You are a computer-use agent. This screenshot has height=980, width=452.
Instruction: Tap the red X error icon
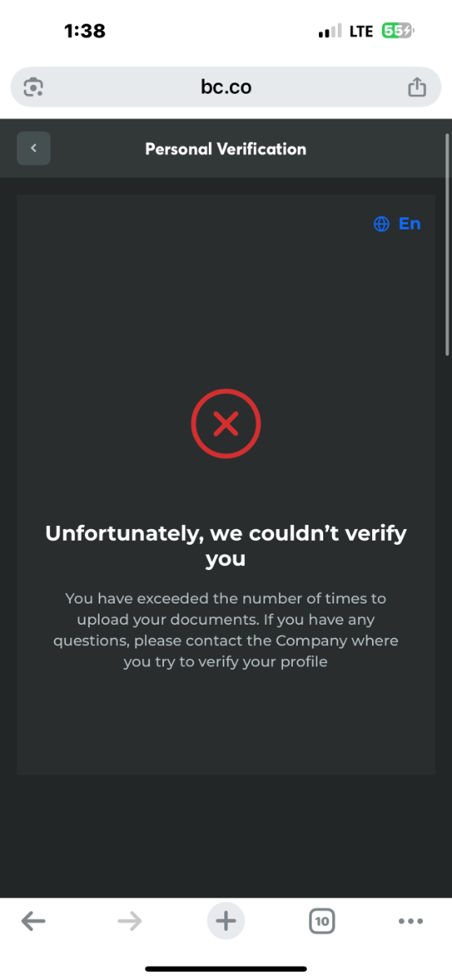(226, 423)
